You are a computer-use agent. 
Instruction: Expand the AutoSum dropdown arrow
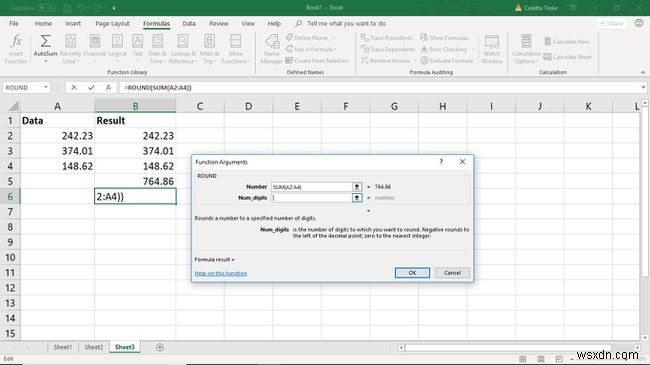point(46,61)
